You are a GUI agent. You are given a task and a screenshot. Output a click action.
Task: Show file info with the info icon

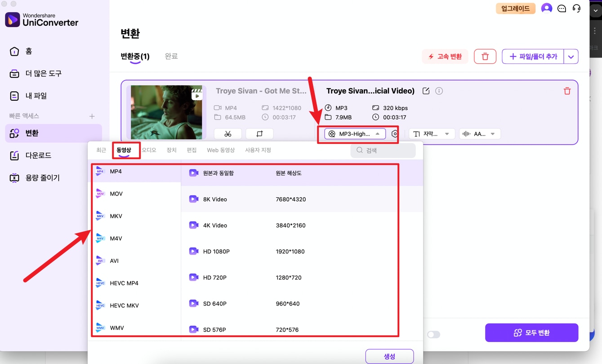pyautogui.click(x=439, y=91)
